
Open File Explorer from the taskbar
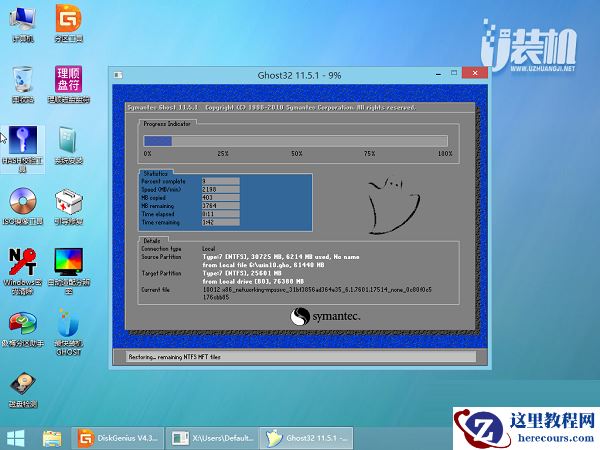[x=52, y=438]
